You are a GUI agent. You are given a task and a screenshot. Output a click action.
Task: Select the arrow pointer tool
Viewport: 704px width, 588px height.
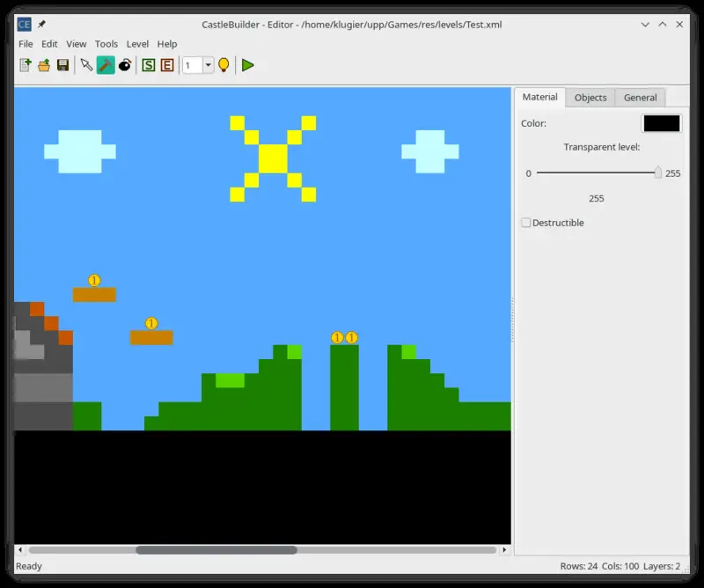84,65
